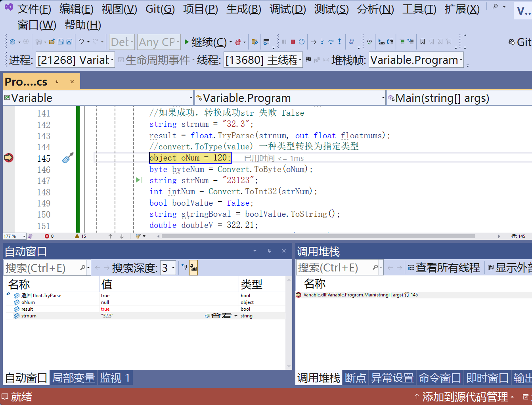
Task: Switch to the 监视 1 tab
Action: pos(115,378)
